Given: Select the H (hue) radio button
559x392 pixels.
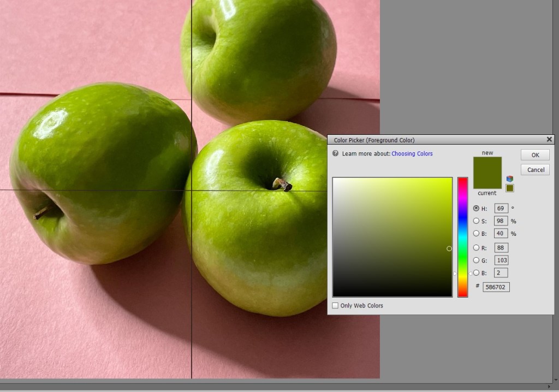Looking at the screenshot, I should 476,208.
